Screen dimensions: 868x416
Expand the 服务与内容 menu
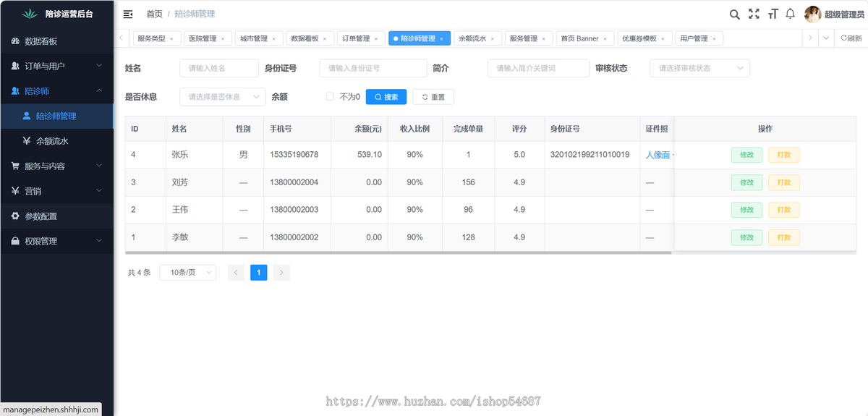pyautogui.click(x=56, y=166)
